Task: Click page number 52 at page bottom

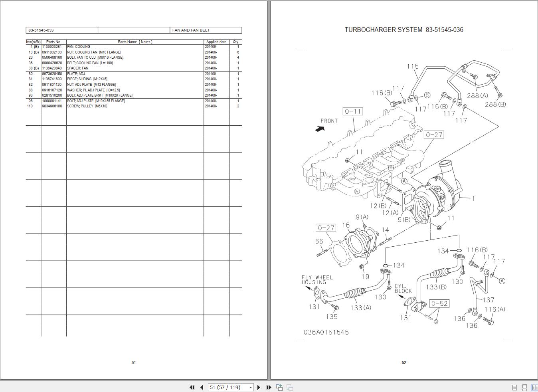Action: pyautogui.click(x=404, y=362)
